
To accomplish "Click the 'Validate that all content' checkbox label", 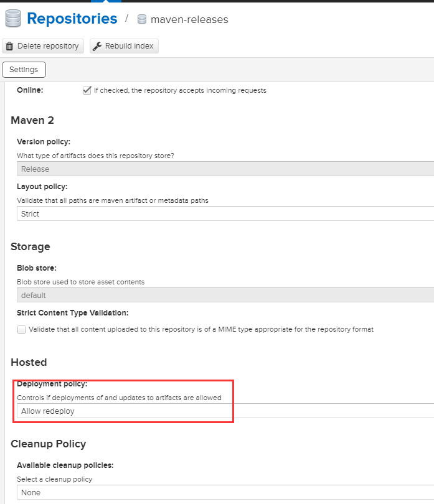I will click(200, 329).
